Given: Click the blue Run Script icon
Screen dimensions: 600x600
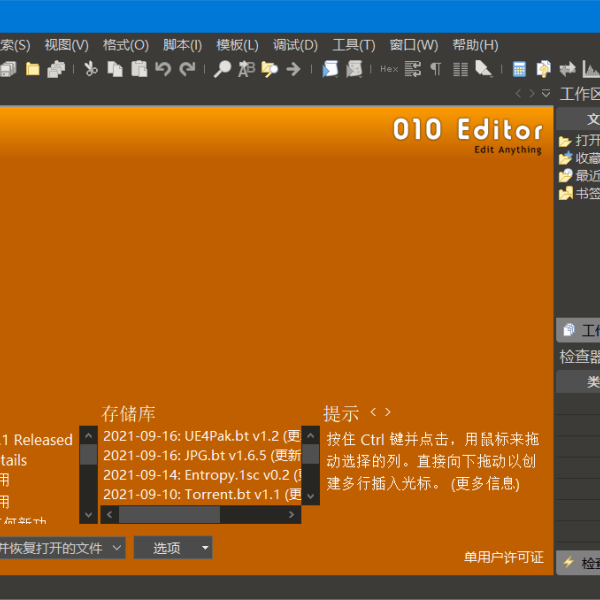Looking at the screenshot, I should 330,69.
